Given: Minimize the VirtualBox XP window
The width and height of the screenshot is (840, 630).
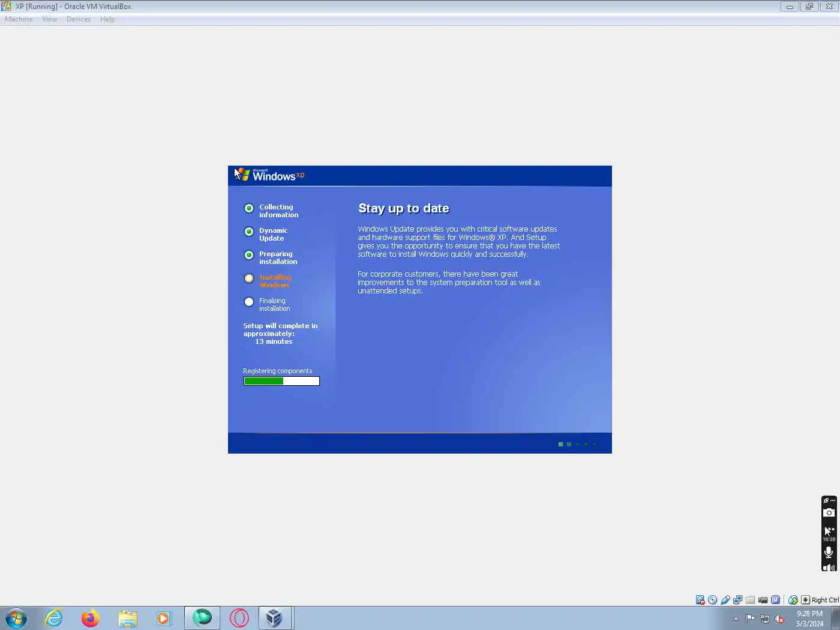Looking at the screenshot, I should tap(790, 7).
